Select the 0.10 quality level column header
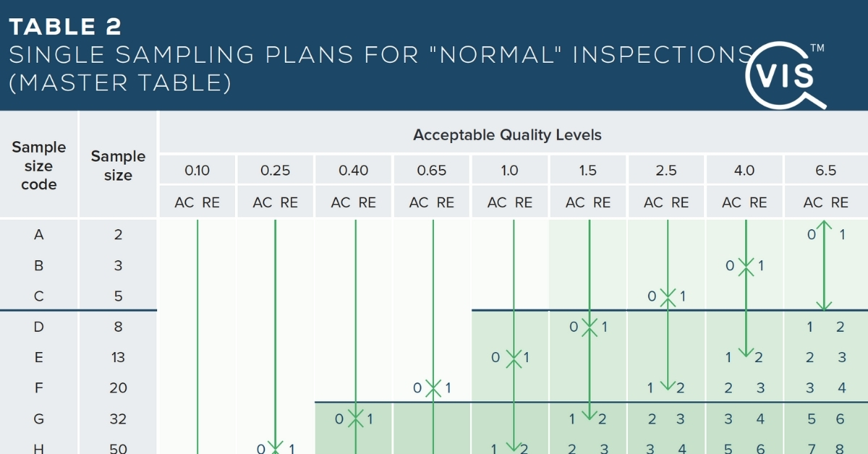This screenshot has width=868, height=454. click(197, 171)
